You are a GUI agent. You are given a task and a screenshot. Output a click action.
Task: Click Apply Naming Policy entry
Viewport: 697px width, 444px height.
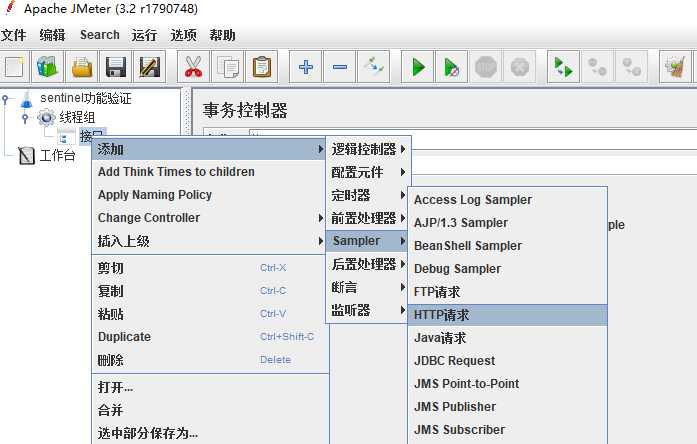tap(209, 195)
